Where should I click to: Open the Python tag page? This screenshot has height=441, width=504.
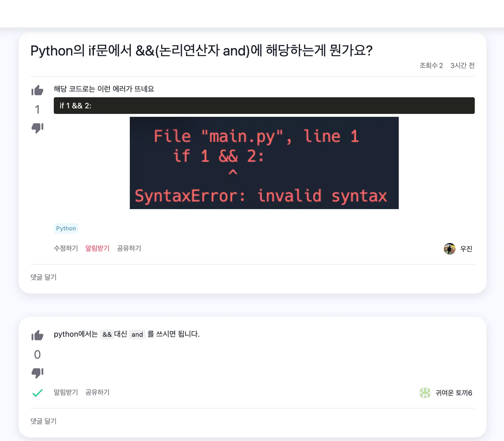[x=66, y=228]
